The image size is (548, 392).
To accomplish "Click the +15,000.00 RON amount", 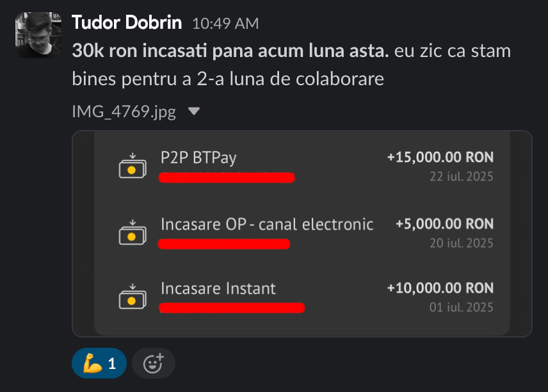I will [440, 158].
